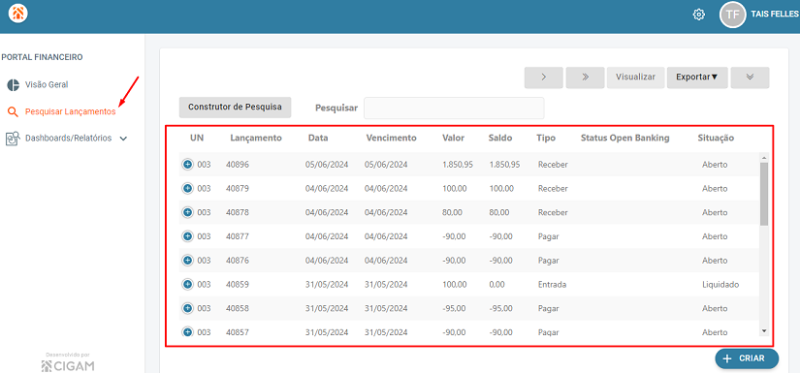The image size is (800, 373).
Task: Expand row 40859 plus icon
Action: pos(187,284)
